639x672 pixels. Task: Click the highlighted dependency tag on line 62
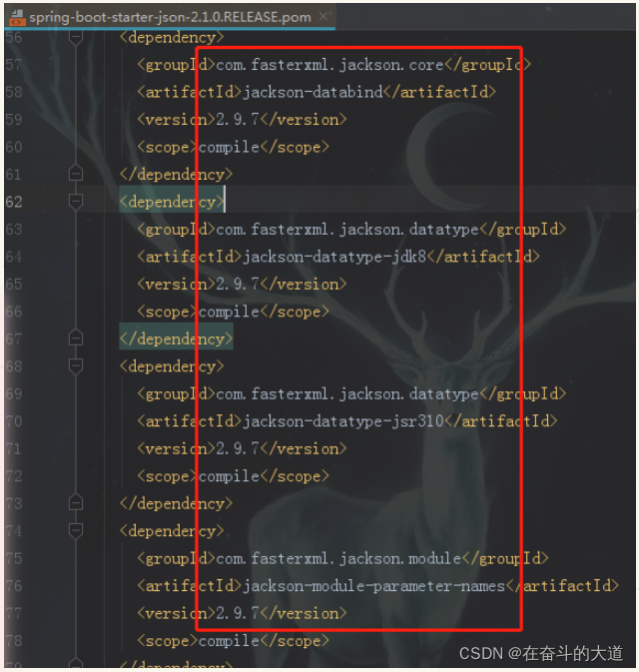[172, 202]
